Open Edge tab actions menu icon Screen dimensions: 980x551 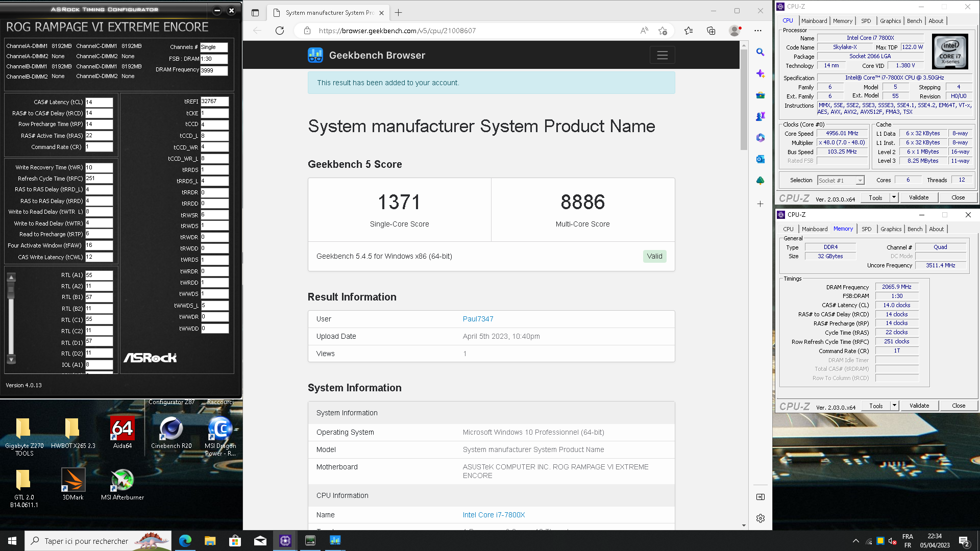(255, 13)
